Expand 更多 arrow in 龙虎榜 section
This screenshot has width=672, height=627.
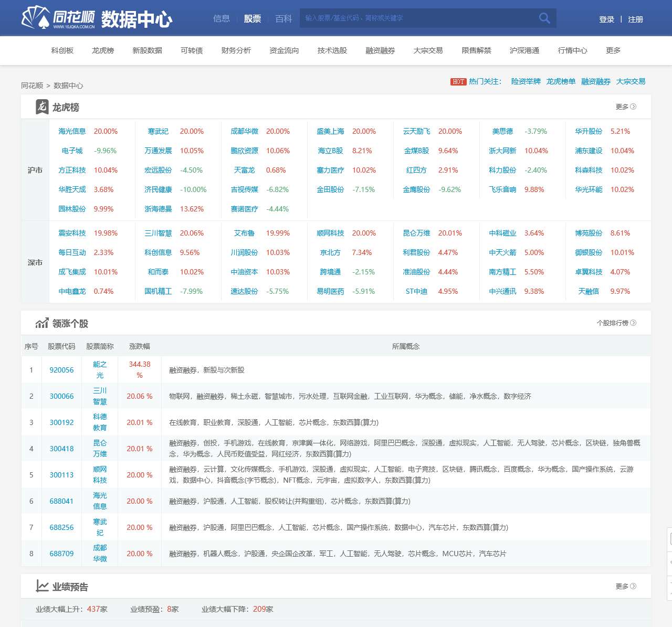pos(633,107)
